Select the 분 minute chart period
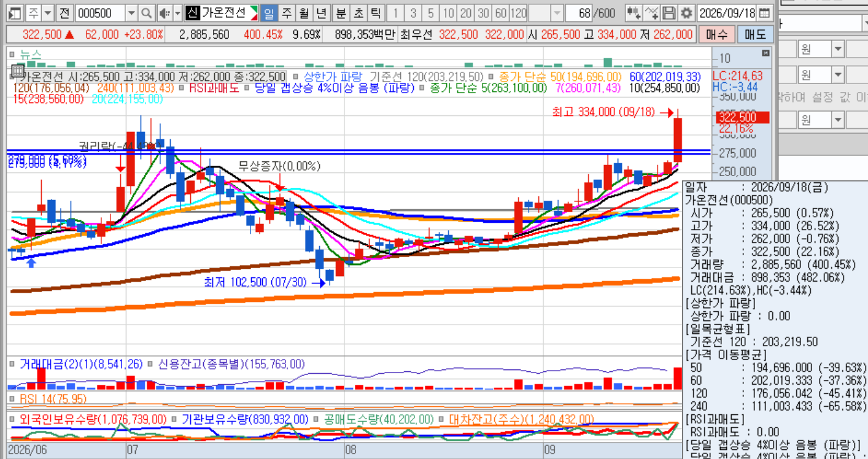This screenshot has width=868, height=459. tap(341, 13)
